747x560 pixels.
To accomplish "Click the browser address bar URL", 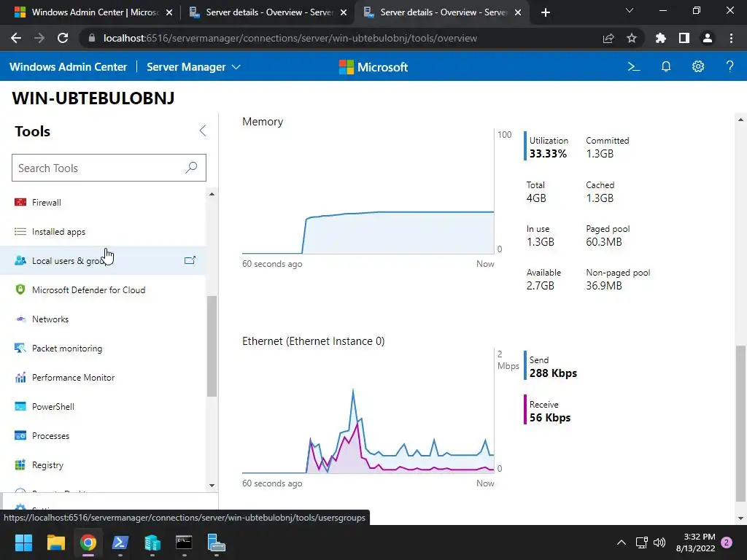I will coord(290,38).
